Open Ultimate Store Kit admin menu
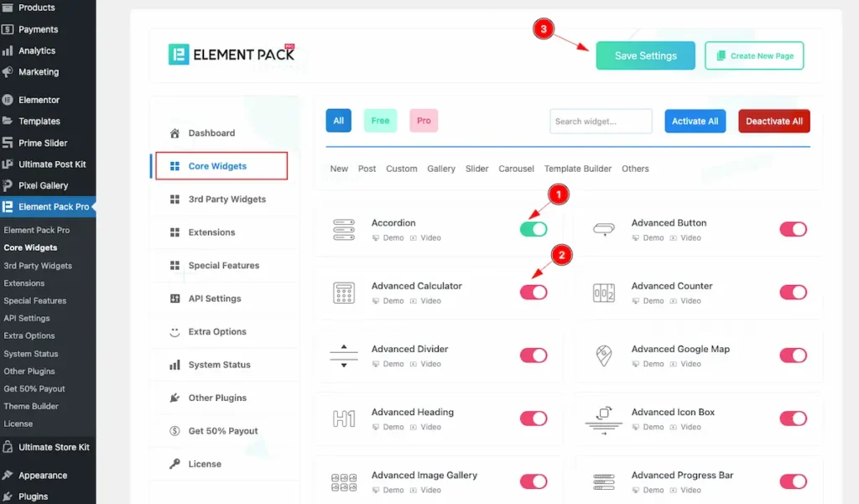 [x=54, y=447]
